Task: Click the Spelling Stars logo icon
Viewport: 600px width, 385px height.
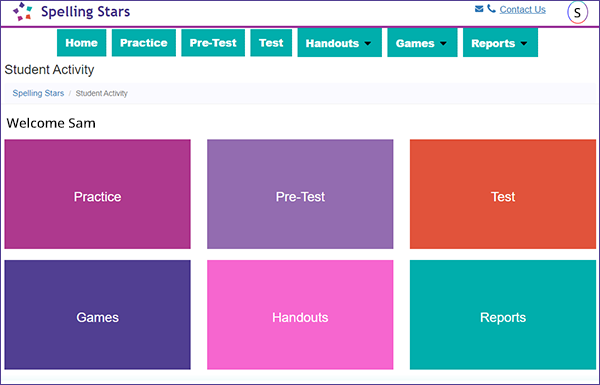Action: (x=23, y=11)
